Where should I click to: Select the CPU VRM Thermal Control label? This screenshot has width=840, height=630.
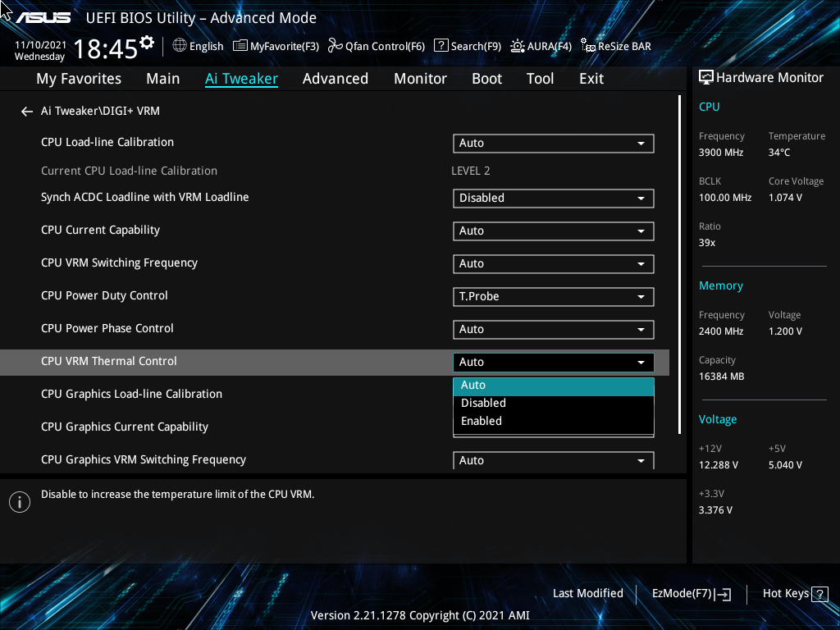click(x=109, y=361)
